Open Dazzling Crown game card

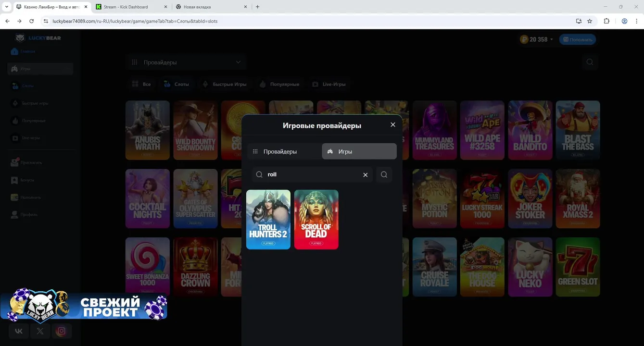click(x=195, y=267)
